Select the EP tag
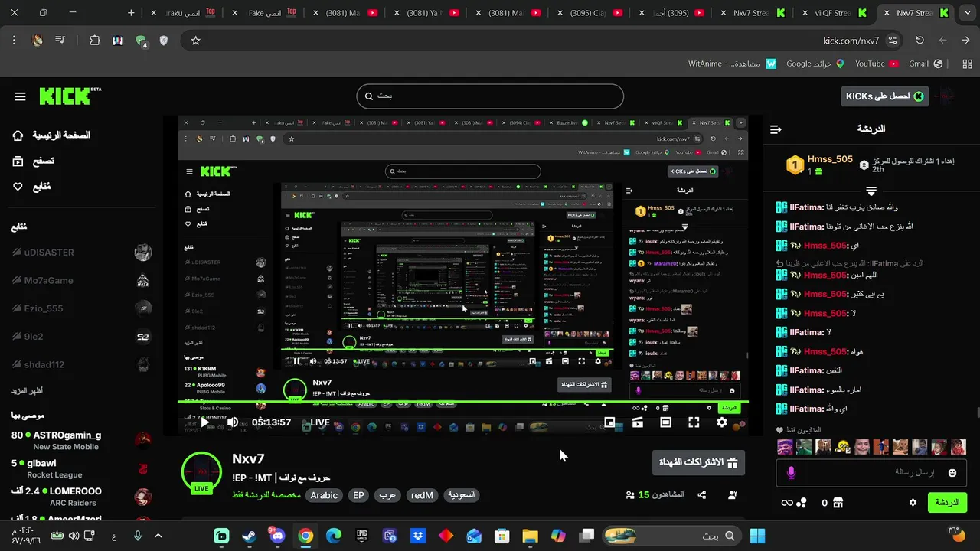 point(358,495)
